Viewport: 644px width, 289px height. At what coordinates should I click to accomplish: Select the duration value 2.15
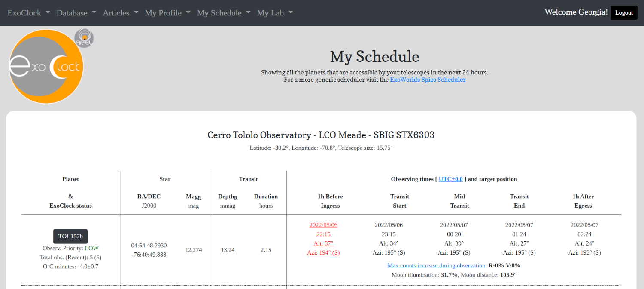pos(266,250)
